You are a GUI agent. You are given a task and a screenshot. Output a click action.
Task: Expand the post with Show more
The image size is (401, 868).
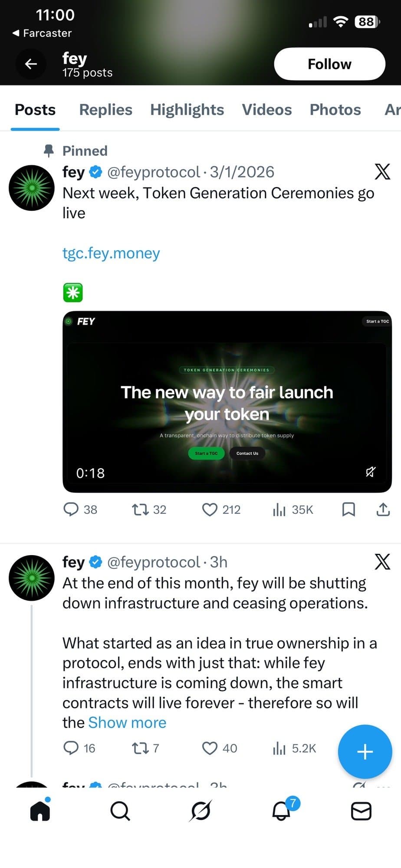pos(127,722)
